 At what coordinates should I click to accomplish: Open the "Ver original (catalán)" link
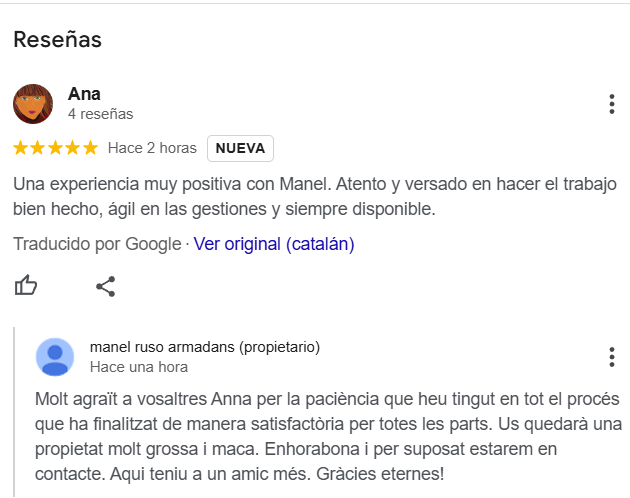(274, 244)
